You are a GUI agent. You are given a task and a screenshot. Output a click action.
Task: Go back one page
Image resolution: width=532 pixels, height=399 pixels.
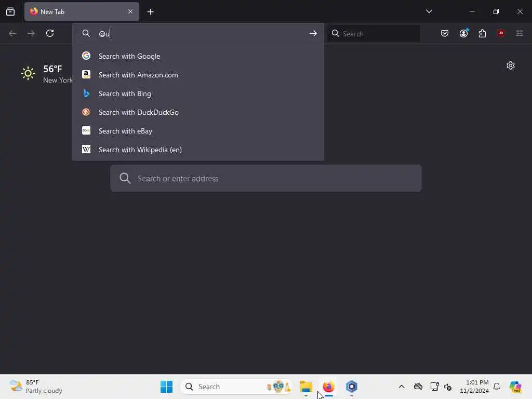tap(12, 33)
